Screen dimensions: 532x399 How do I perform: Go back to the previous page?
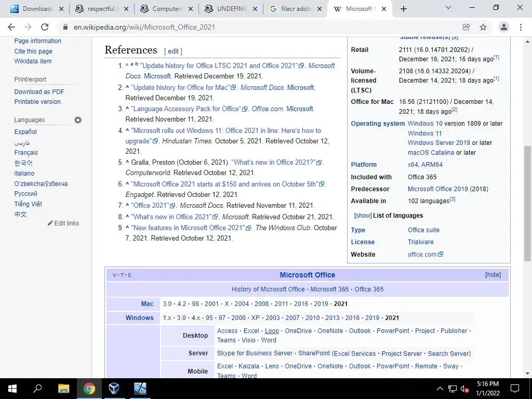[x=11, y=27]
